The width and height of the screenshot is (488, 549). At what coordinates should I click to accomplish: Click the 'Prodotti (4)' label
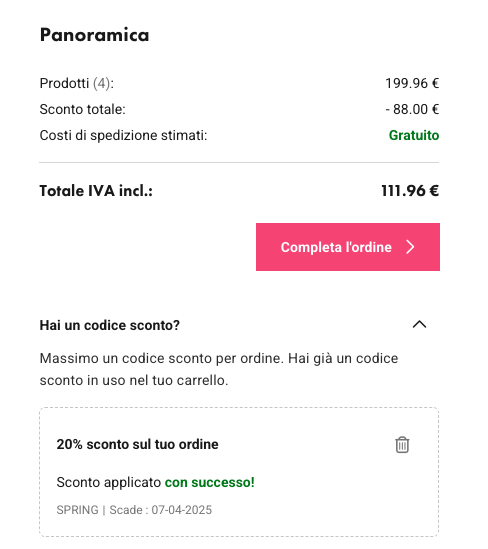pyautogui.click(x=77, y=83)
